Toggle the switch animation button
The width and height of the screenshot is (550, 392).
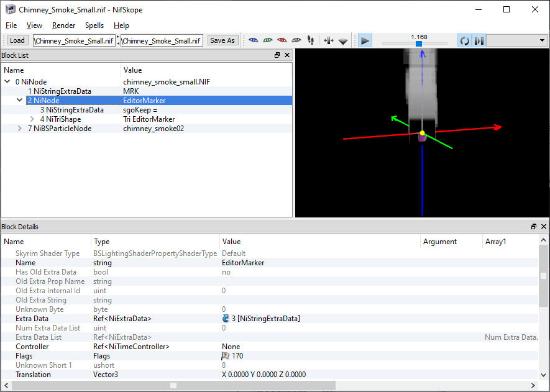click(479, 40)
